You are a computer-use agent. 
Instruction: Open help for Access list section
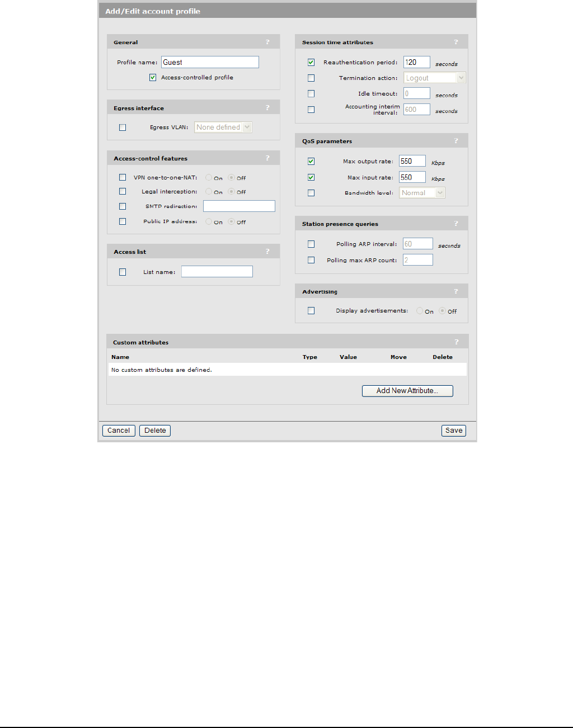coord(267,251)
